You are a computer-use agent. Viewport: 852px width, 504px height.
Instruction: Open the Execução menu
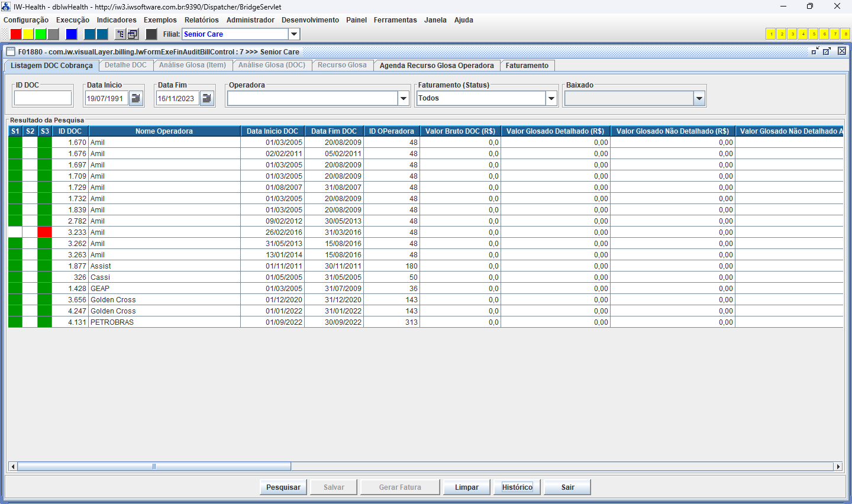pyautogui.click(x=73, y=20)
